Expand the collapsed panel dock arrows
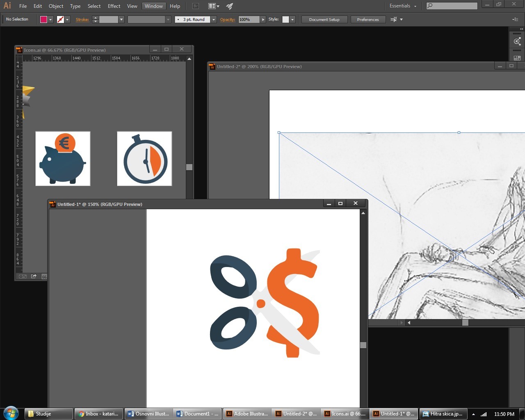 click(x=521, y=29)
